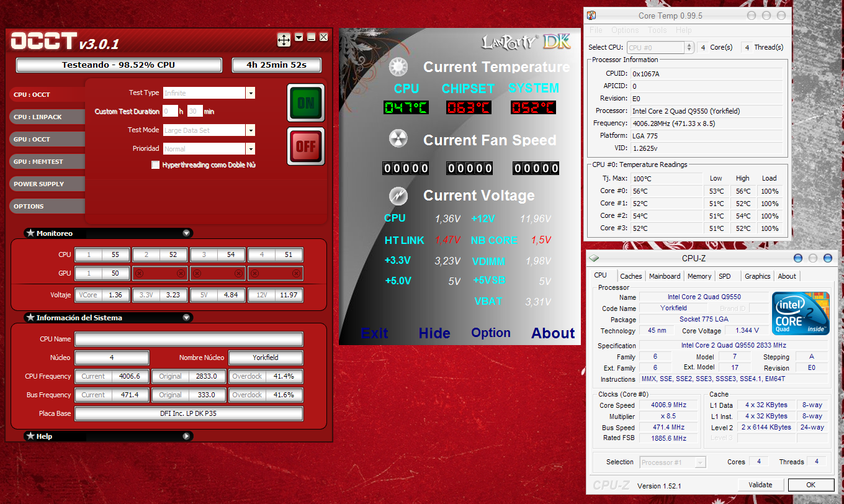The width and height of the screenshot is (844, 504).
Task: Click the CPU-Z title bar icon
Action: (x=594, y=258)
